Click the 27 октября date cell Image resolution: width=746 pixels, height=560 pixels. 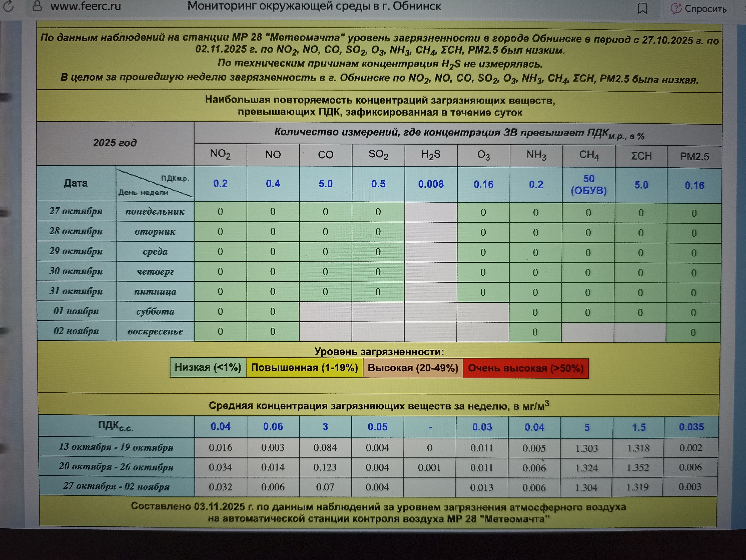click(x=76, y=211)
